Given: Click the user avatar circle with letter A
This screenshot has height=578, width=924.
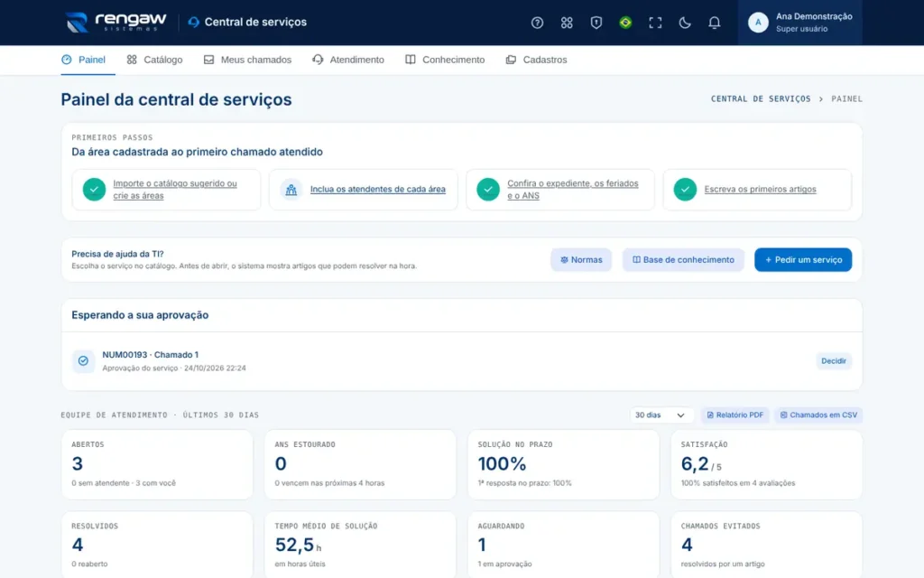Looking at the screenshot, I should coord(758,23).
